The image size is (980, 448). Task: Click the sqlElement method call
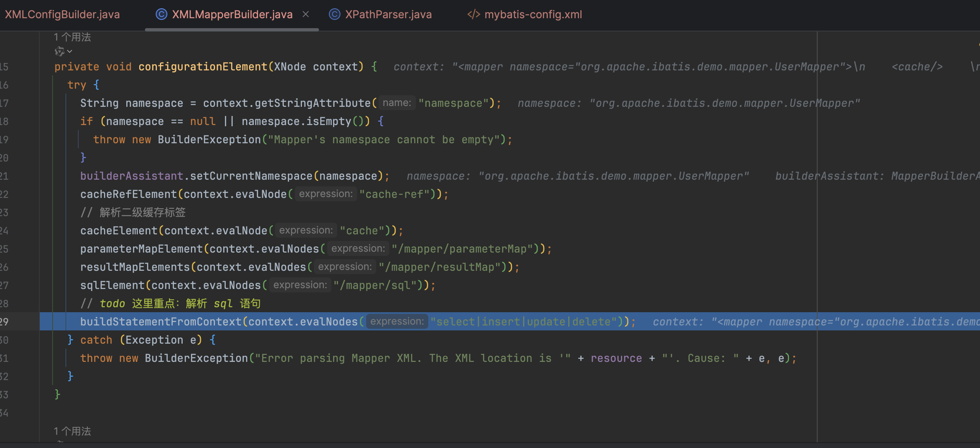(112, 285)
